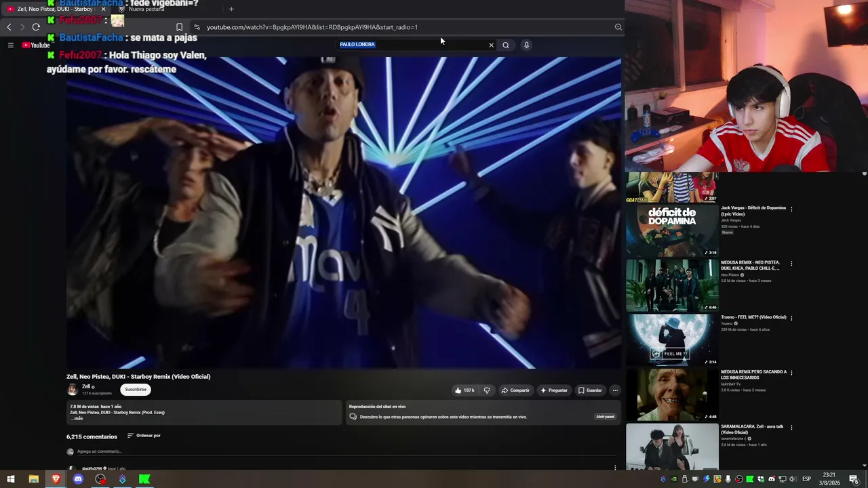
Task: Open the Kick app on the taskbar
Action: tap(144, 479)
